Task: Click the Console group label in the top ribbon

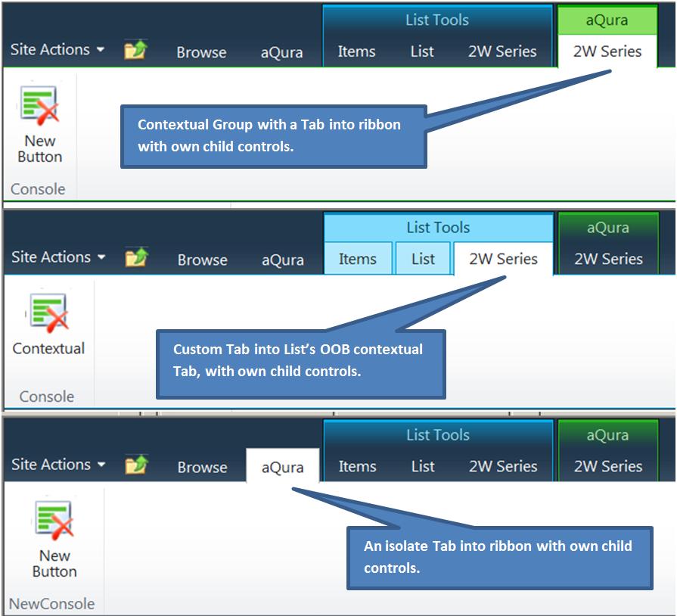Action: point(38,189)
